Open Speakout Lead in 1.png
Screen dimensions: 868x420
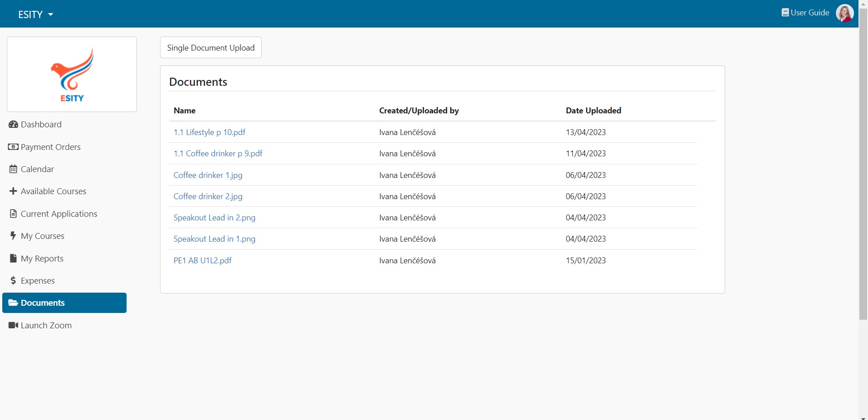coord(214,239)
